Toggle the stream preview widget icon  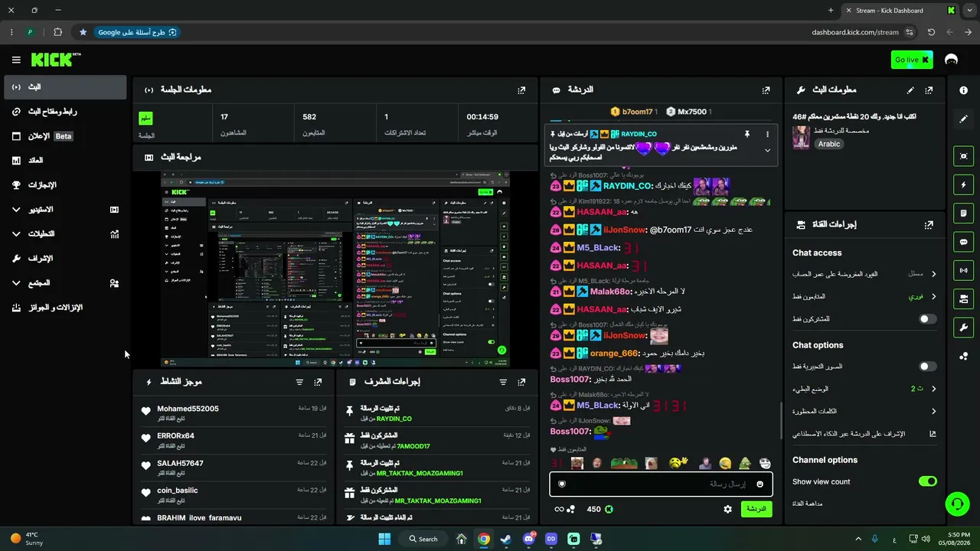[x=964, y=156]
